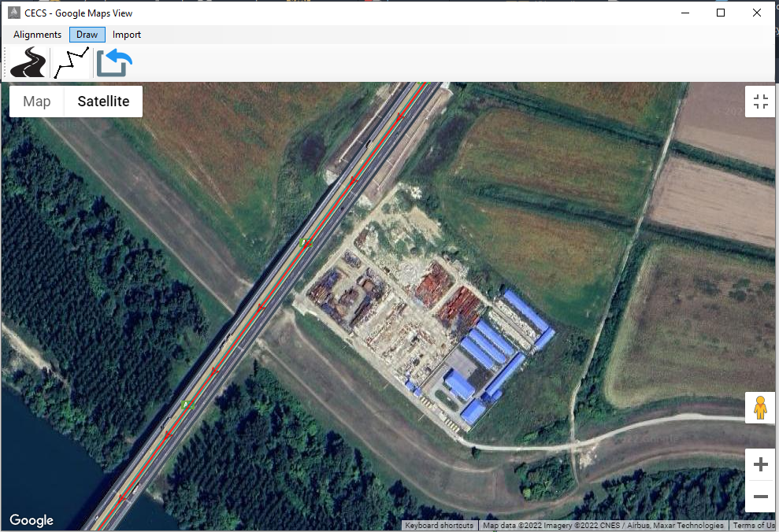Viewport: 779px width, 532px height.
Task: Click the Google logo on map
Action: 32,520
